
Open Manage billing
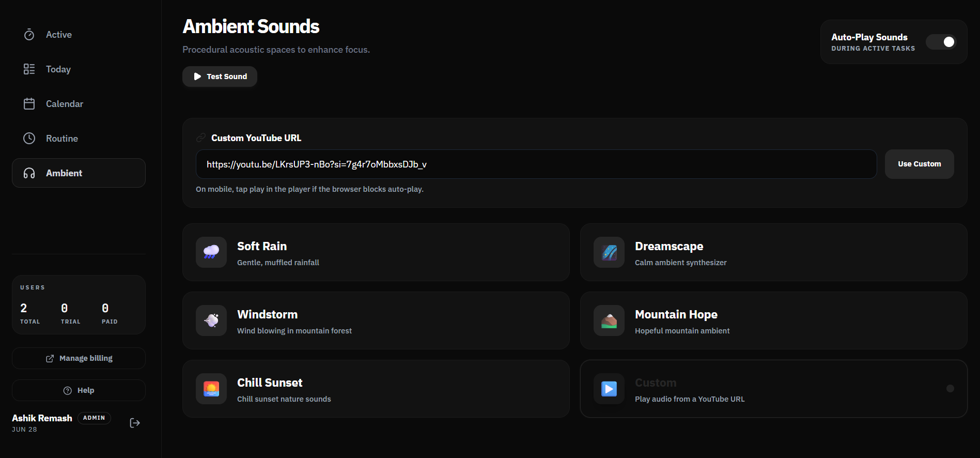[x=79, y=358]
